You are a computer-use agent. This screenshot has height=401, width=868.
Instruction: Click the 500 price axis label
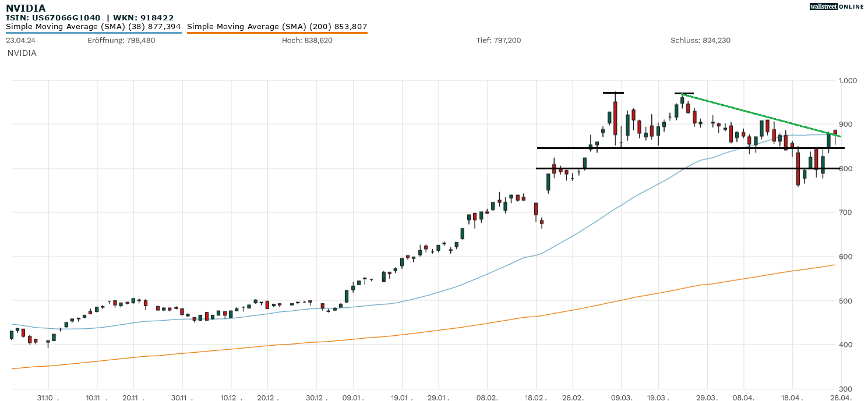tap(844, 301)
